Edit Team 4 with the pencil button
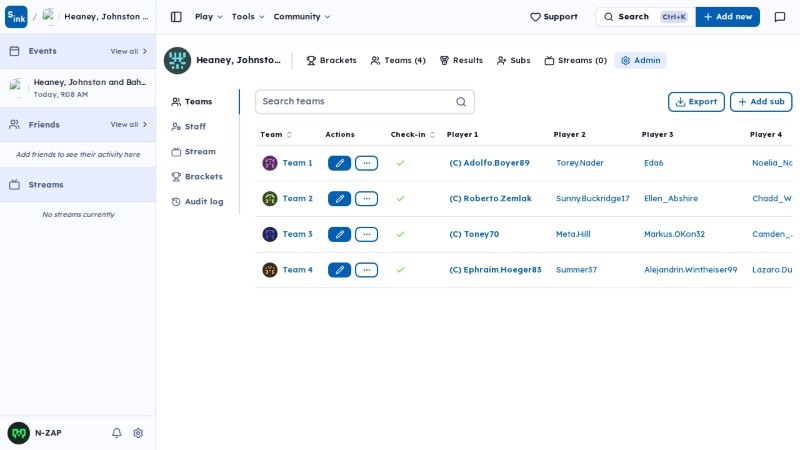The image size is (800, 450). (339, 270)
